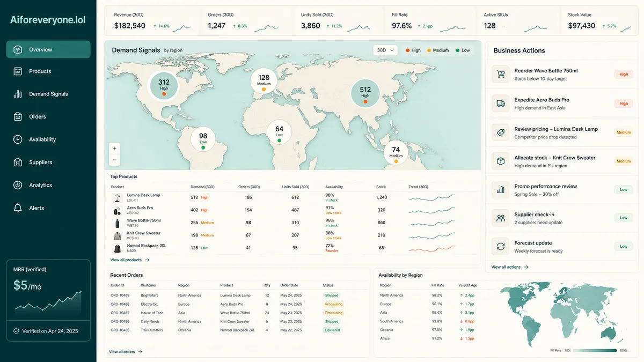The height and width of the screenshot is (362, 644).
Task: Open Demand Signals in the sidebar
Action: (x=48, y=94)
